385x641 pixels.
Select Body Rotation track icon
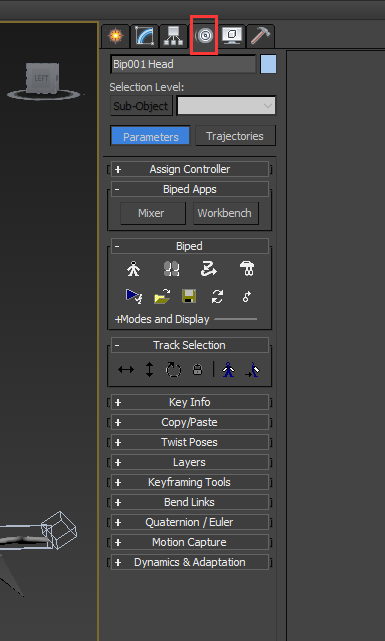173,370
